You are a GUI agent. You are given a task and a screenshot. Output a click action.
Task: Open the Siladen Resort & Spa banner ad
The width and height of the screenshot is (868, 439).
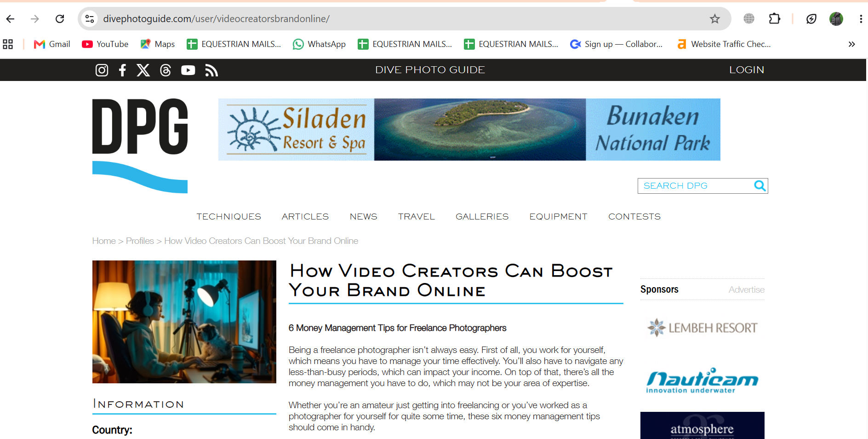point(469,129)
